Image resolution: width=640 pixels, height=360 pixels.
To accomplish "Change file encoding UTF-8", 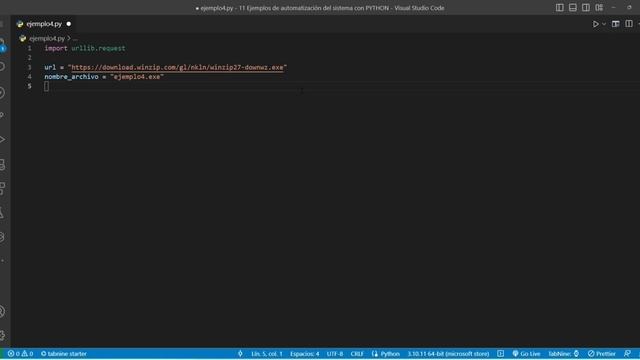I will pyautogui.click(x=335, y=354).
